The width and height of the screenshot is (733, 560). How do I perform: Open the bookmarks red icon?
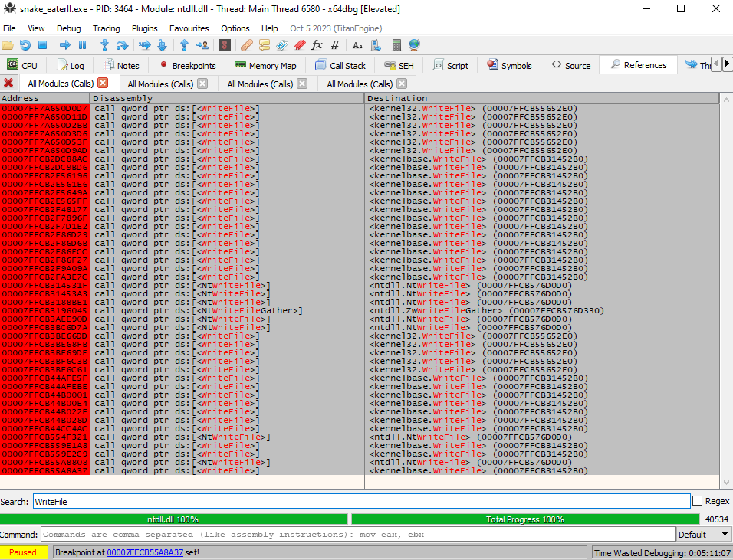coord(300,45)
